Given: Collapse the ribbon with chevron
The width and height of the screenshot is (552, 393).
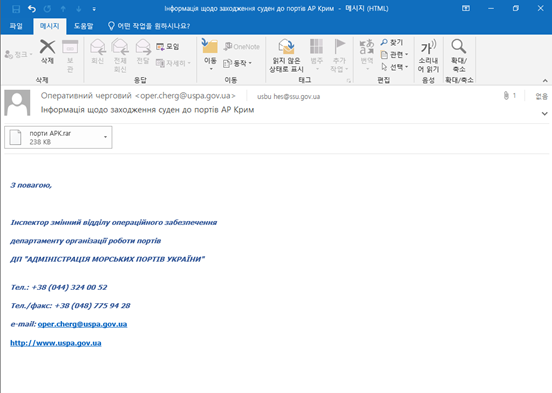Looking at the screenshot, I should (x=545, y=81).
